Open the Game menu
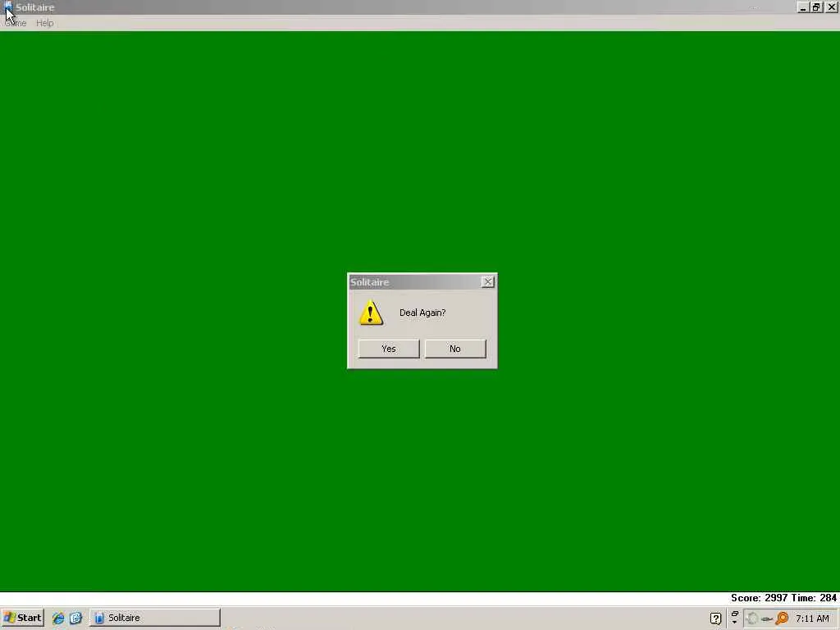 point(16,23)
